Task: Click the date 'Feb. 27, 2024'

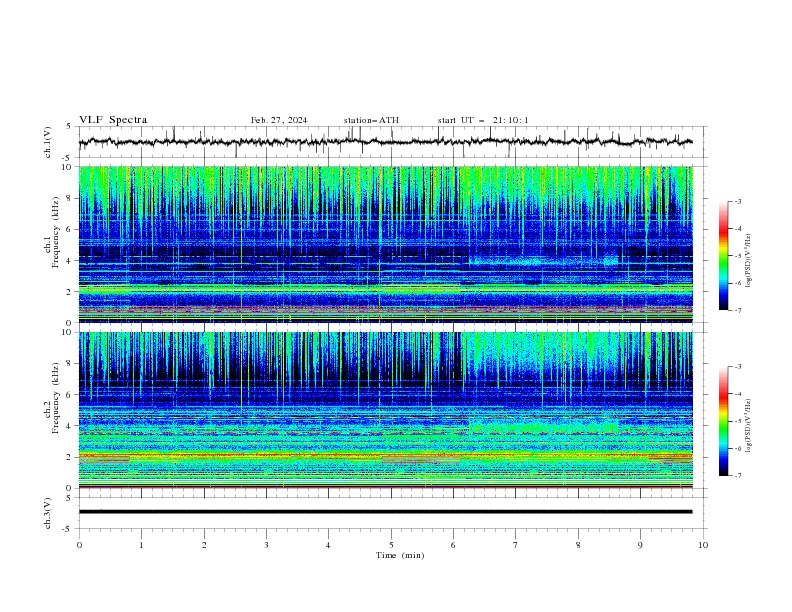Action: (x=279, y=120)
